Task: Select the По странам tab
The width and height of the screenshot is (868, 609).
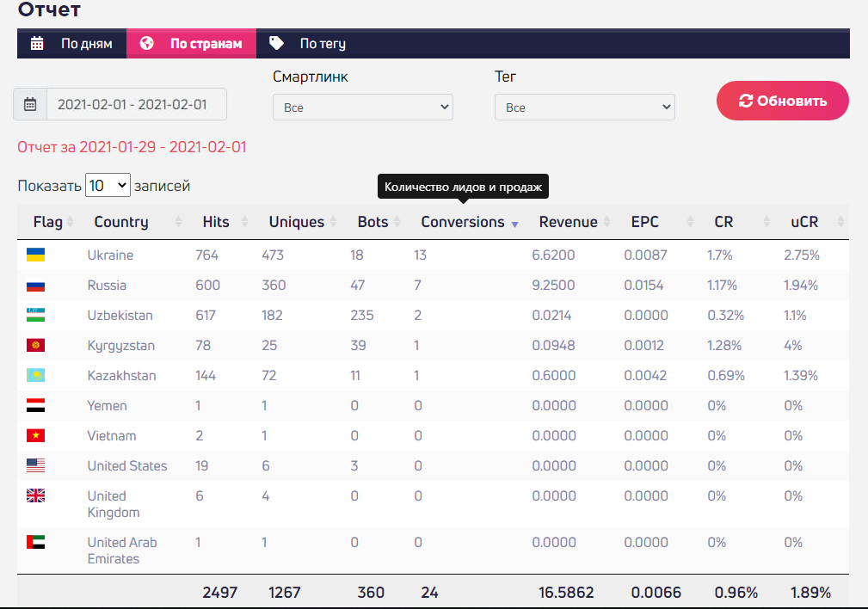Action: [192, 44]
